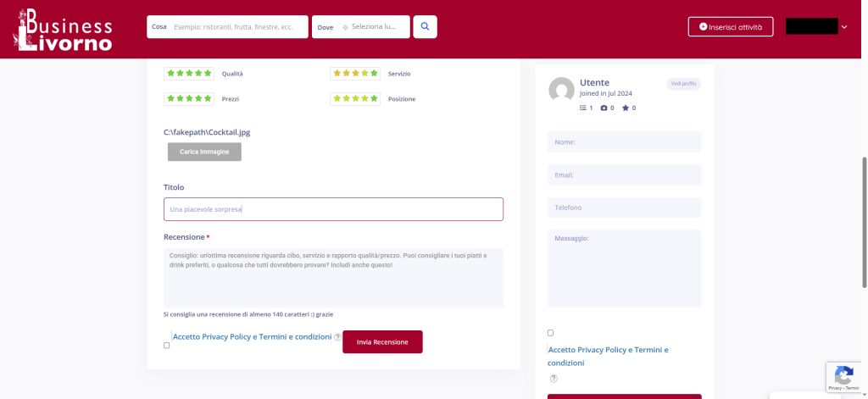Click the Business Livorno logo
The width and height of the screenshot is (868, 399).
pos(64,30)
